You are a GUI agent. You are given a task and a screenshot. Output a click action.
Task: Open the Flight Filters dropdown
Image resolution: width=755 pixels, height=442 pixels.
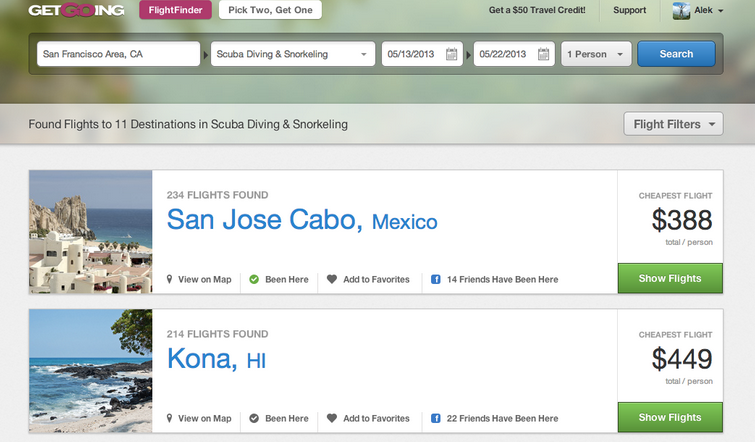click(673, 125)
